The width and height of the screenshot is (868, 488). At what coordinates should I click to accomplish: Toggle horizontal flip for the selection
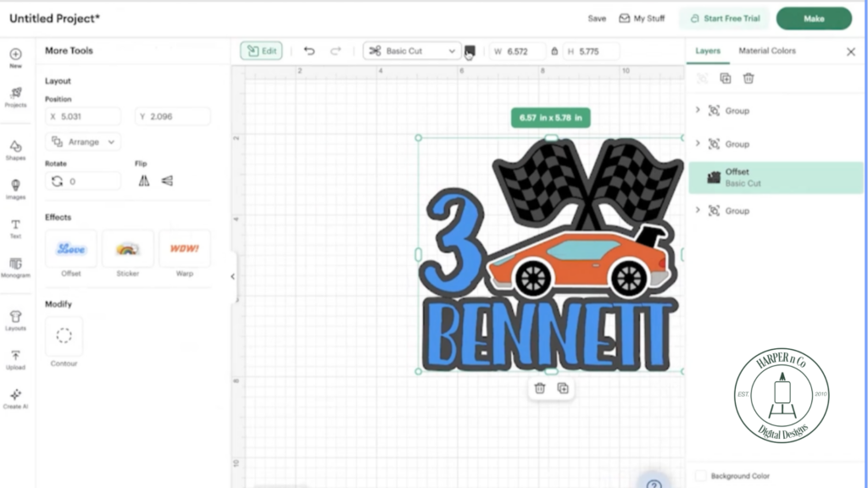[144, 180]
